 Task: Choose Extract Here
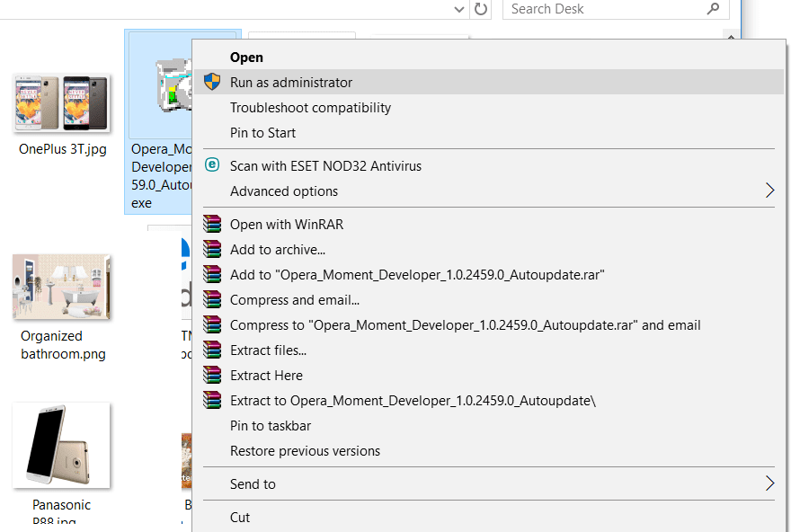(488, 376)
